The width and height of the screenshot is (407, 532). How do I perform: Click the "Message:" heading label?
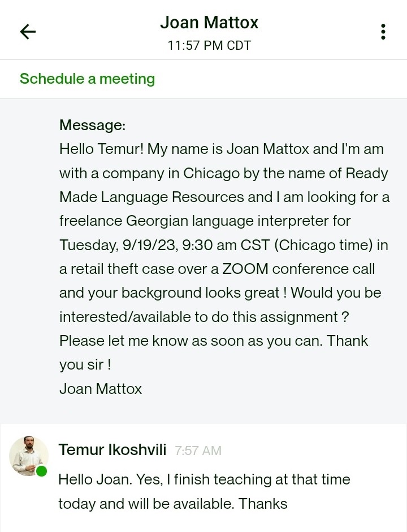point(92,125)
